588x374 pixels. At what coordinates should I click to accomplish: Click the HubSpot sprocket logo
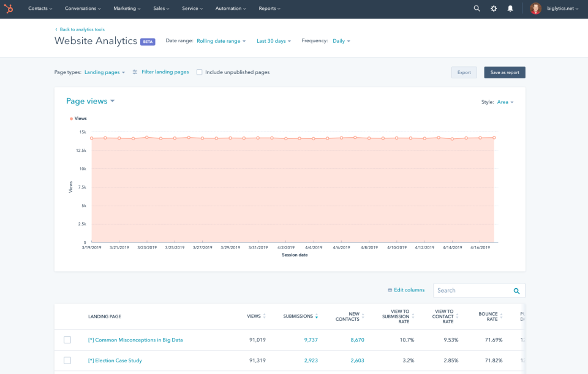10,8
